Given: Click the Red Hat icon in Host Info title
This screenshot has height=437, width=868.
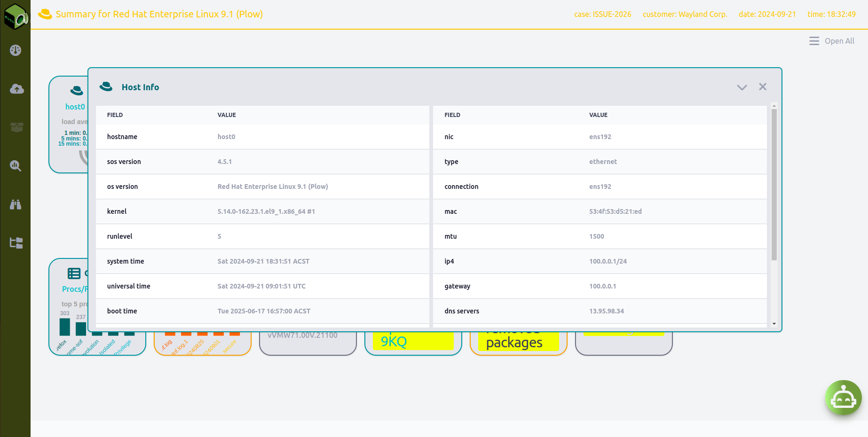Looking at the screenshot, I should [x=106, y=86].
